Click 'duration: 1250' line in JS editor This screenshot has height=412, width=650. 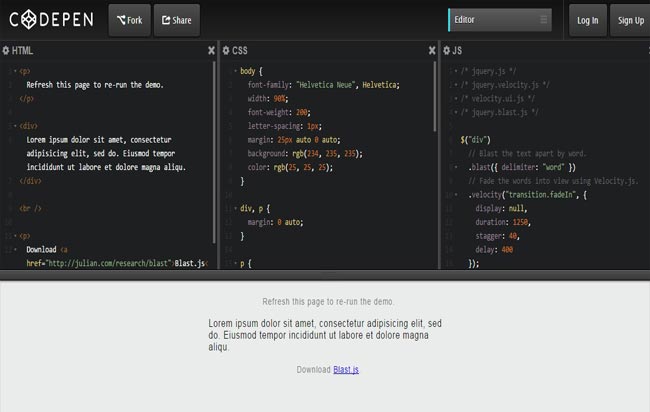pyautogui.click(x=503, y=222)
